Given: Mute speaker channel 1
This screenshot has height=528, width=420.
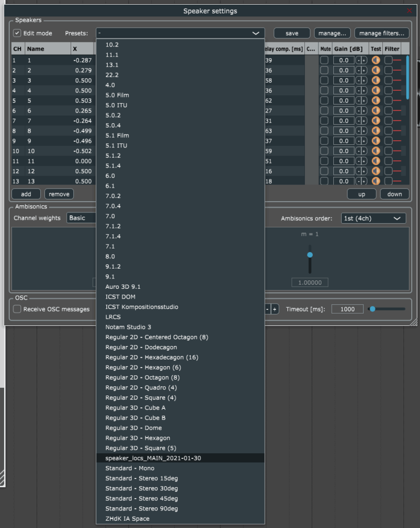Looking at the screenshot, I should pyautogui.click(x=324, y=60).
